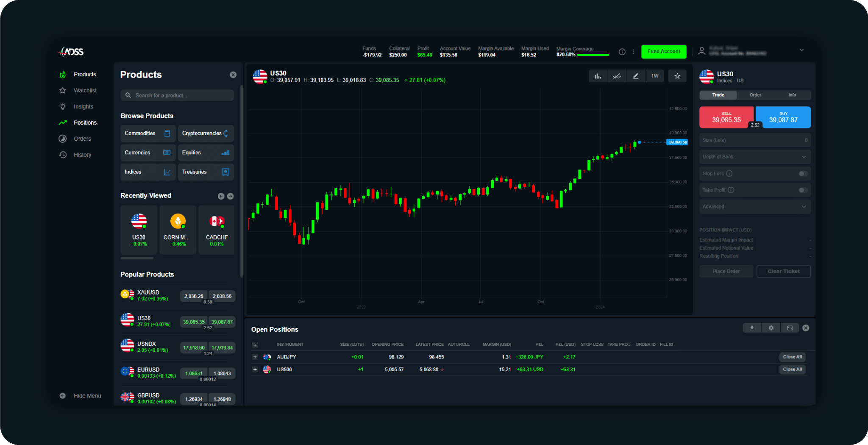Switch to the Info tab
868x445 pixels.
pyautogui.click(x=792, y=95)
